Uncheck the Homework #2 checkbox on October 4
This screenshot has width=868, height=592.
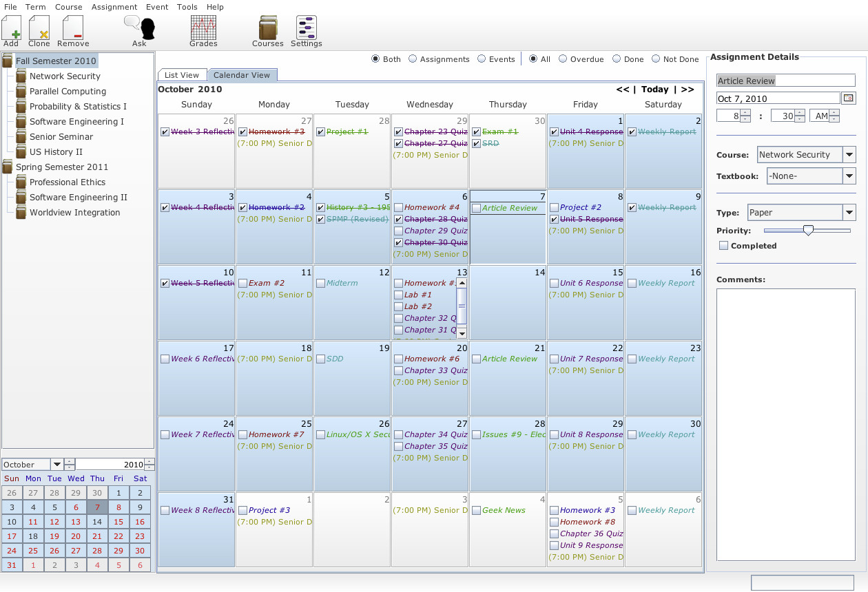click(242, 208)
